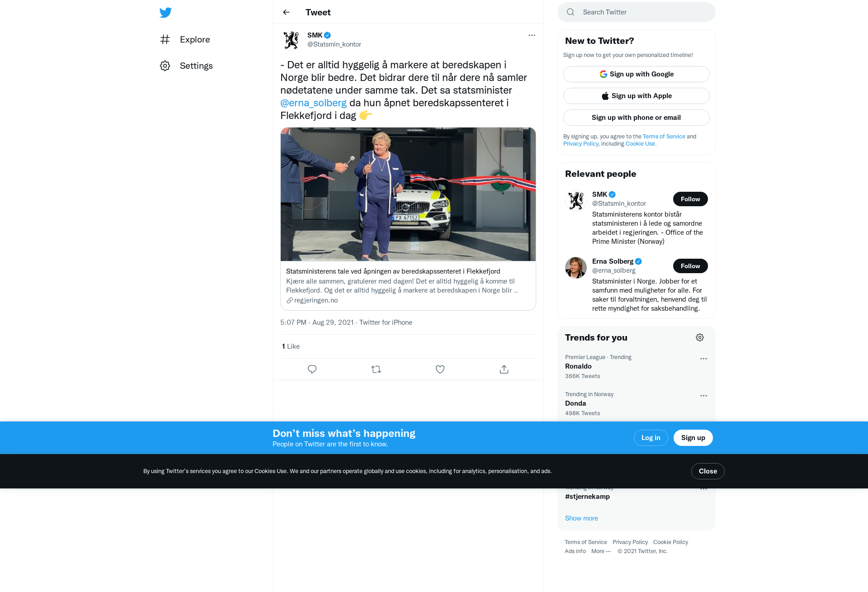Open more options for Donda trend
Viewport: 868px width, 592px height.
tap(703, 396)
